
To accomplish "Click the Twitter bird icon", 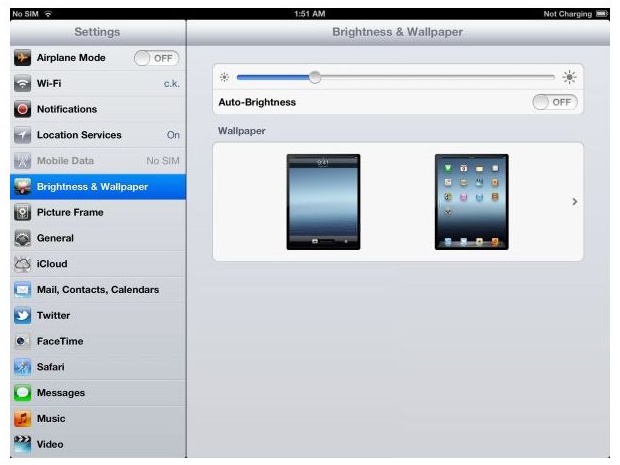I will pyautogui.click(x=23, y=316).
